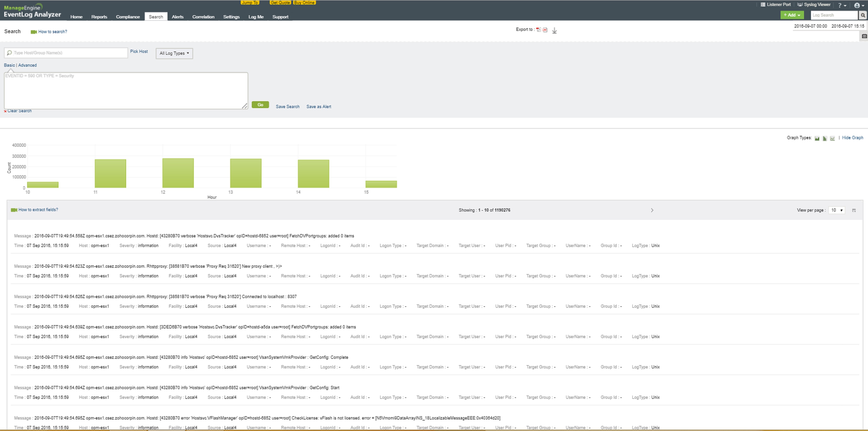Click Save as Alert
This screenshot has height=431, width=868.
[x=318, y=106]
